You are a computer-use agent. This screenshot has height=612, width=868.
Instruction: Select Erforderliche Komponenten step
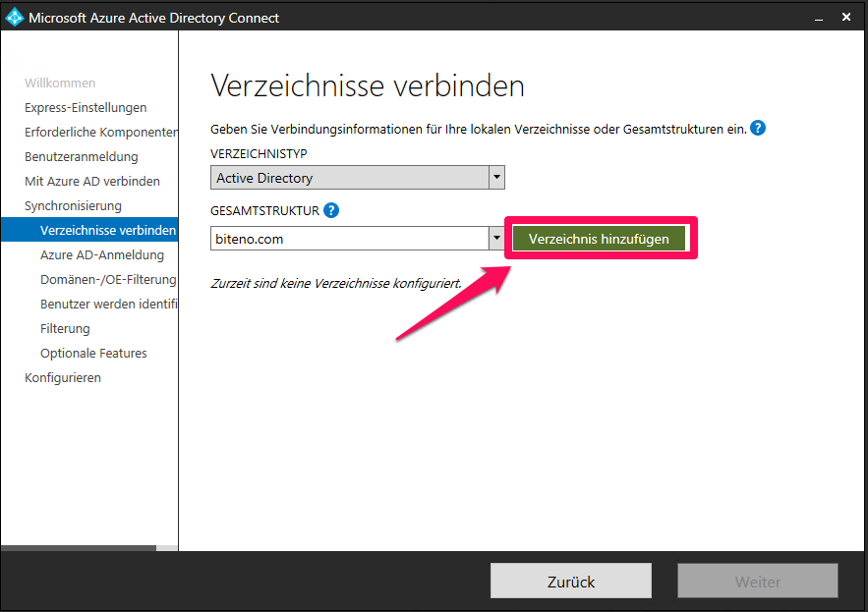click(x=101, y=133)
